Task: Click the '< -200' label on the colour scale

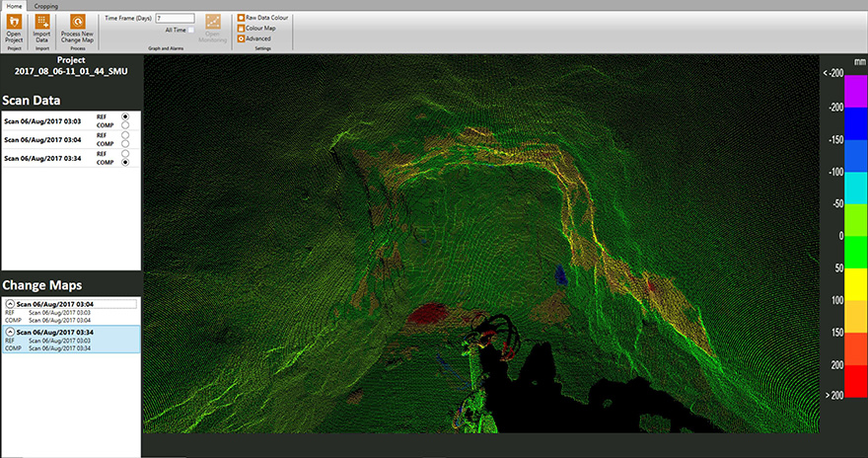Action: 833,73
